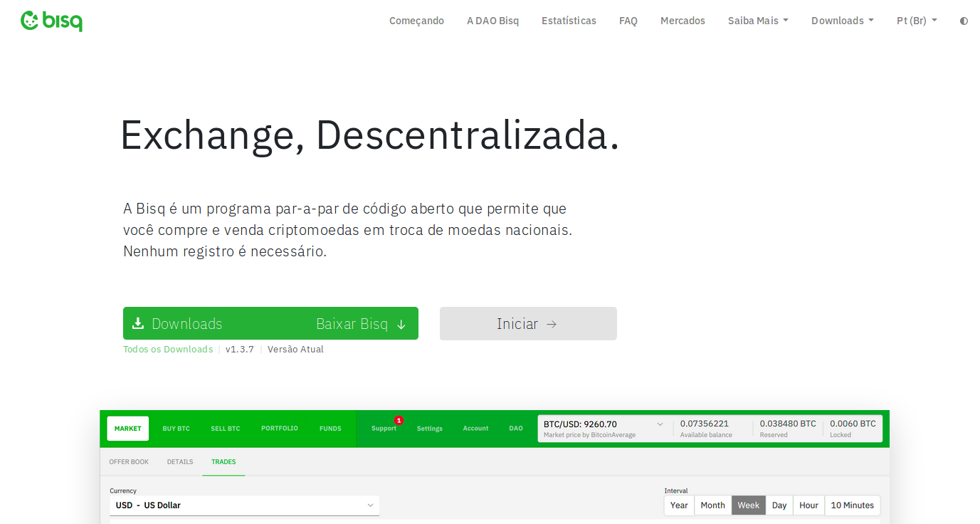This screenshot has height=524, width=980.
Task: Open the Todos os Downloads link
Action: coord(168,350)
